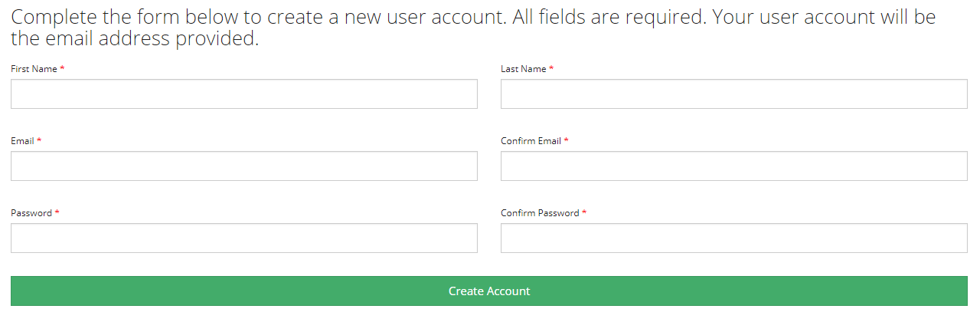Click the asterisk beside Confirm Password

pos(584,213)
